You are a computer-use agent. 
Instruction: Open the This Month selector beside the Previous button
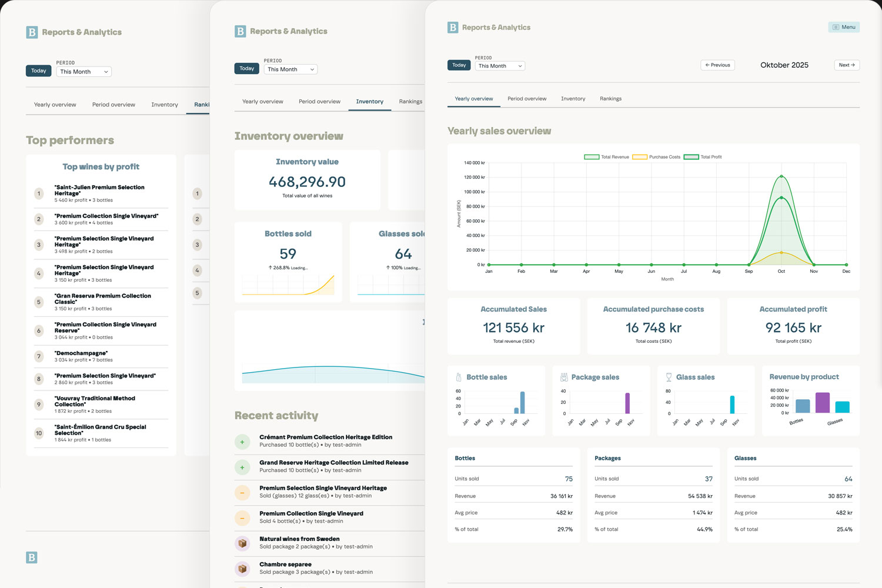click(500, 66)
